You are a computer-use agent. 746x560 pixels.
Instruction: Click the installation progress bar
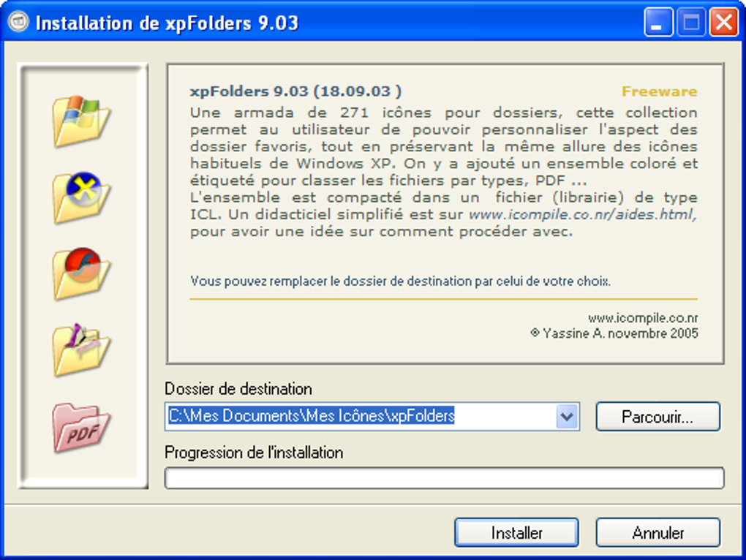click(443, 477)
